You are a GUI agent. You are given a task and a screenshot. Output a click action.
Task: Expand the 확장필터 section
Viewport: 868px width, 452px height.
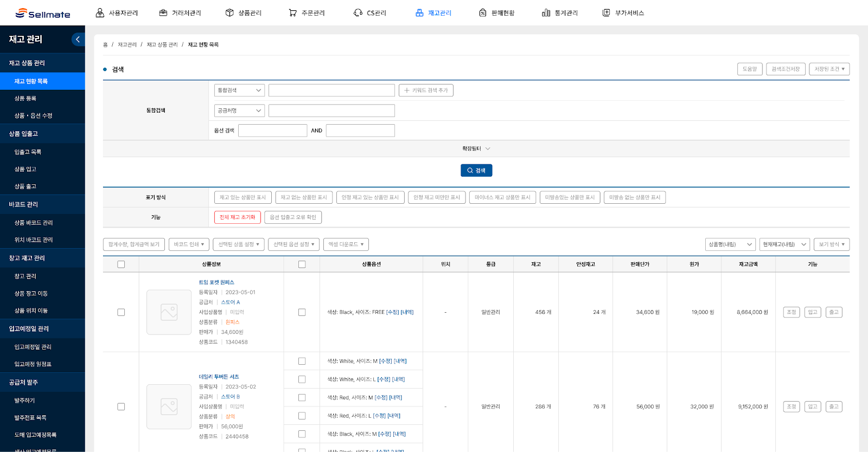click(x=476, y=148)
